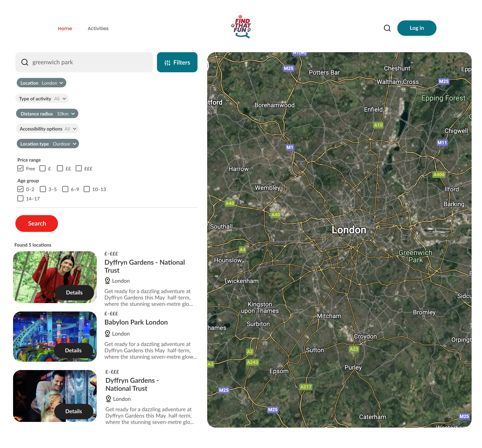Uncheck the 0–2 age group
Image resolution: width=482 pixels, height=448 pixels.
tap(20, 189)
